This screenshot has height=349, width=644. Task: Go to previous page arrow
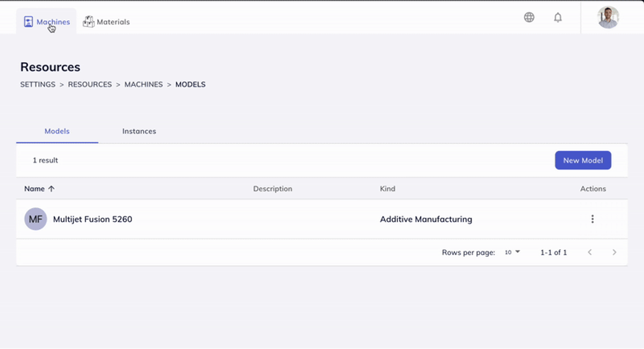[590, 252]
